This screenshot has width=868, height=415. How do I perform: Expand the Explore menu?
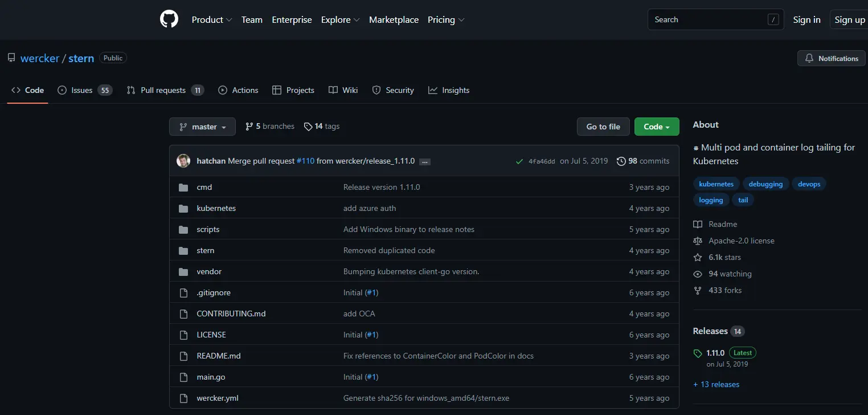tap(341, 19)
